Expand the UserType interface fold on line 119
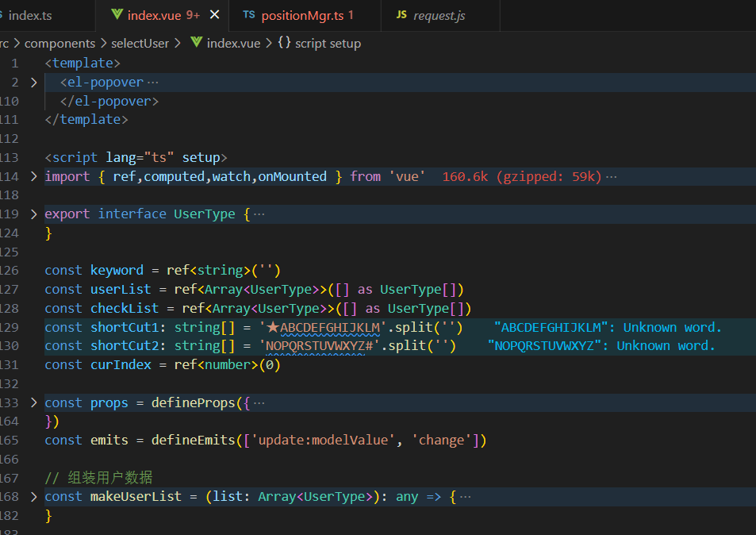Screen dimensions: 756x535 point(33,214)
